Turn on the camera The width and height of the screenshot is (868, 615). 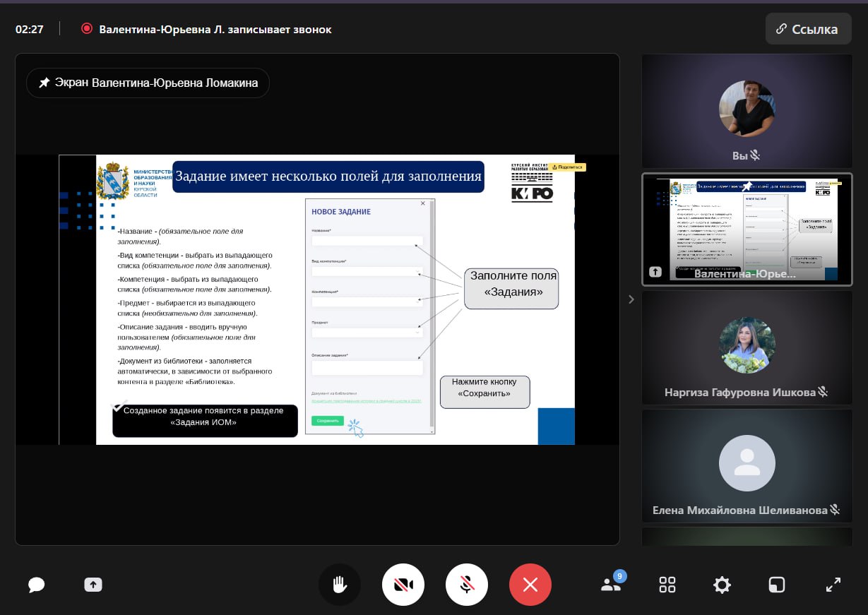[403, 585]
